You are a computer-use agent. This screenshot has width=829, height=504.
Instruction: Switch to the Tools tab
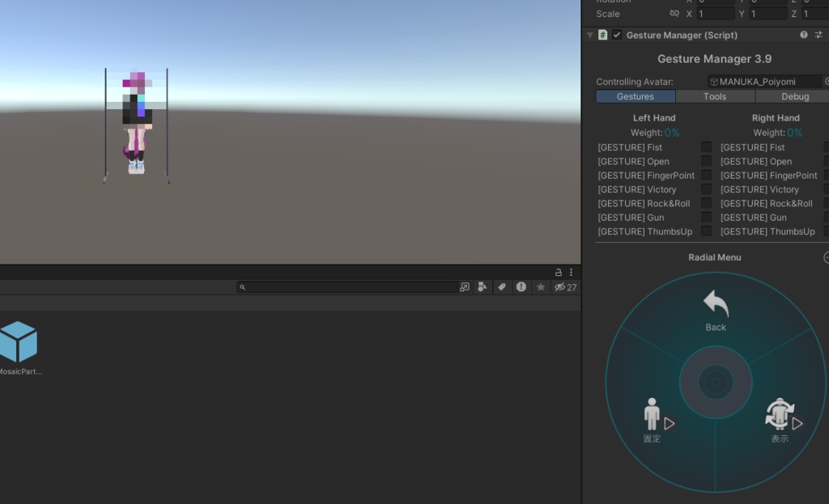tap(715, 96)
